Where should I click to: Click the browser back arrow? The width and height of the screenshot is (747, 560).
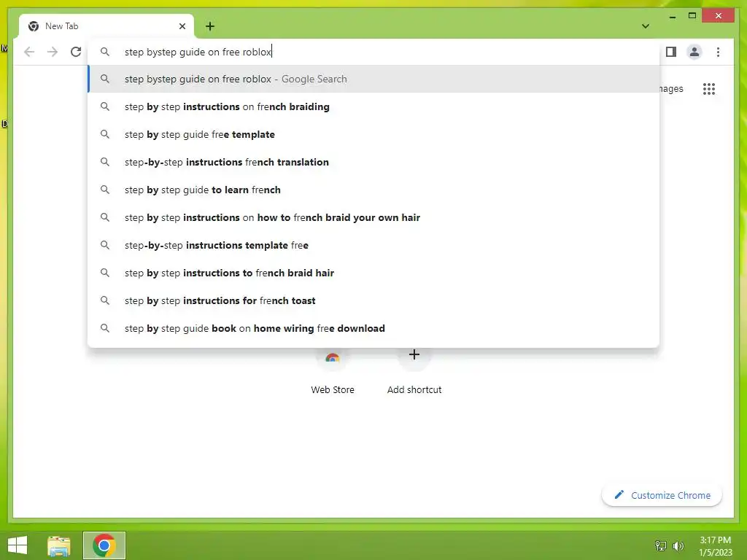point(29,52)
